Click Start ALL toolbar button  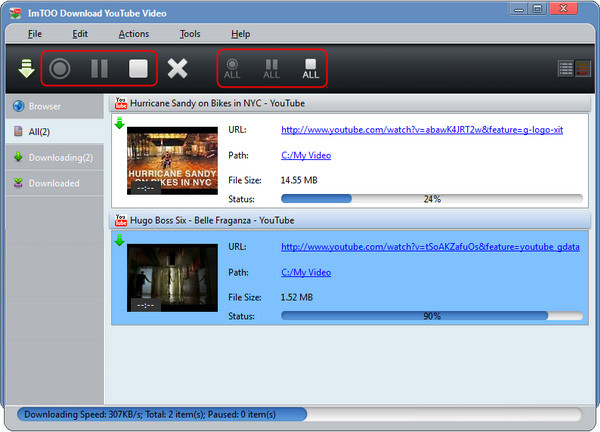click(232, 69)
